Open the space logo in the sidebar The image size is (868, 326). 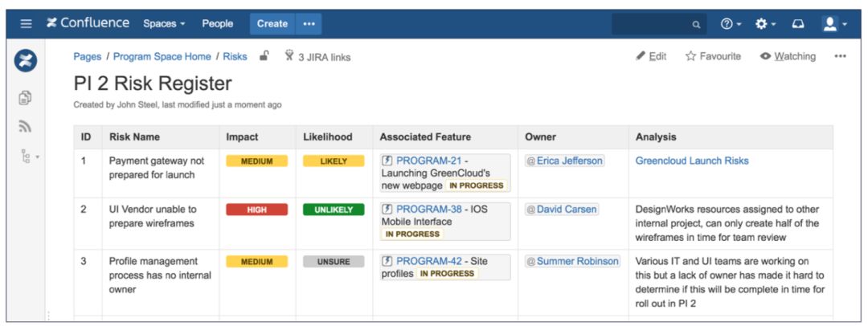coord(26,60)
